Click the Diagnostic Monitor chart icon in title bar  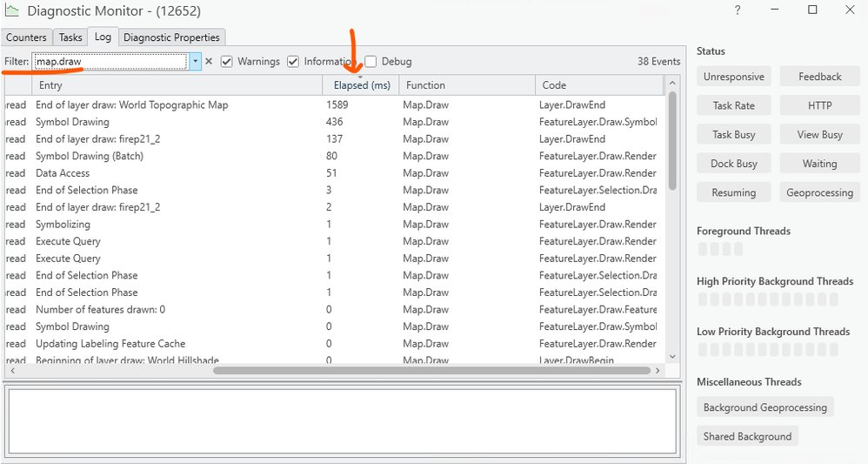[x=11, y=10]
